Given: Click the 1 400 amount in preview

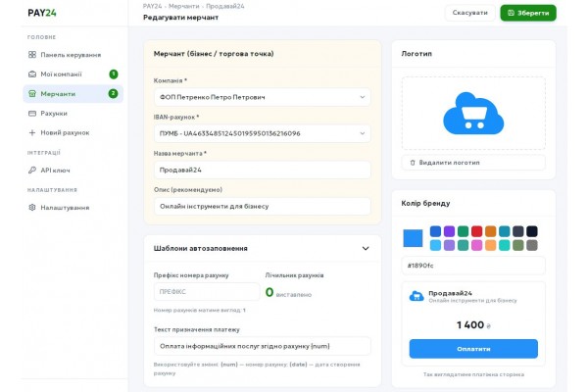Looking at the screenshot, I should click(x=470, y=324).
